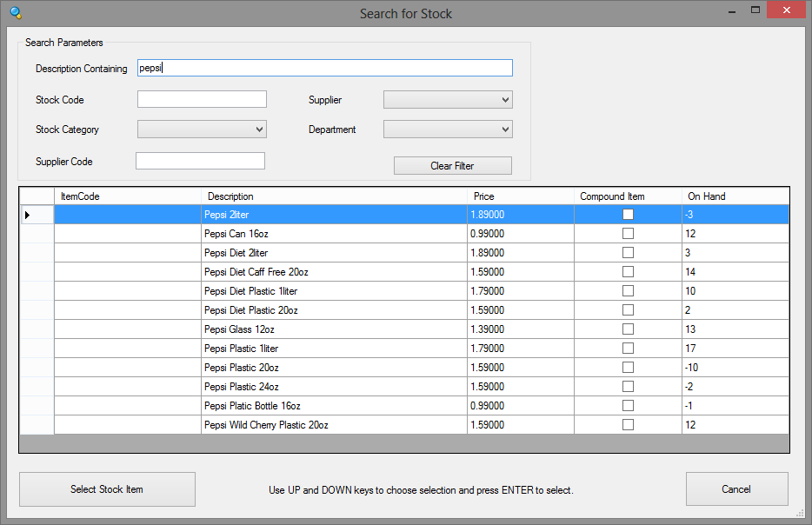Sort by the Description column header
Image resolution: width=812 pixels, height=525 pixels.
click(334, 196)
